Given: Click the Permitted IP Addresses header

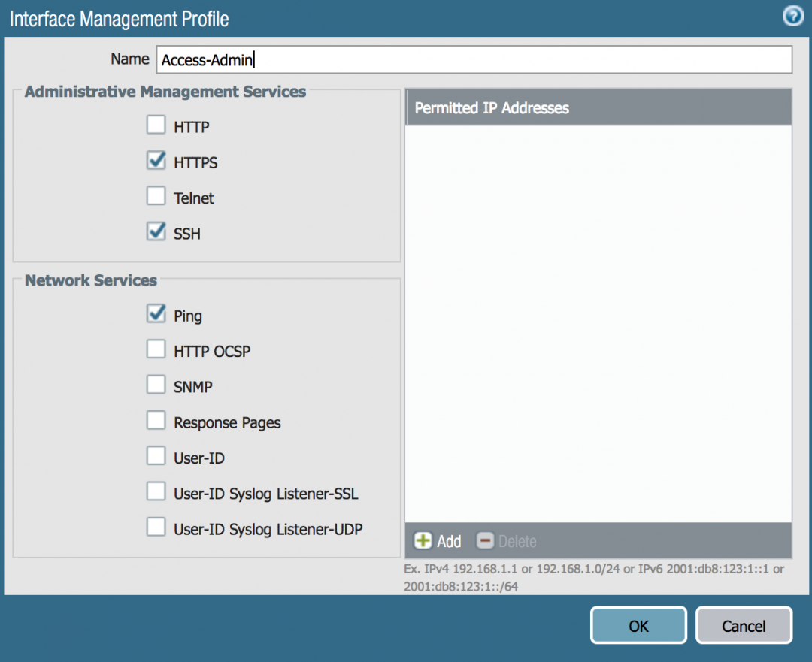Looking at the screenshot, I should click(598, 108).
